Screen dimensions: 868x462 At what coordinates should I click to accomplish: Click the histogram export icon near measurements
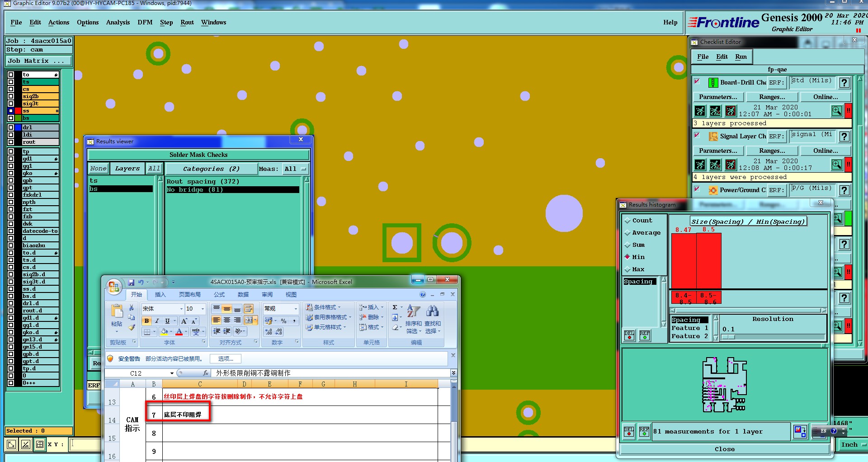[x=800, y=432]
